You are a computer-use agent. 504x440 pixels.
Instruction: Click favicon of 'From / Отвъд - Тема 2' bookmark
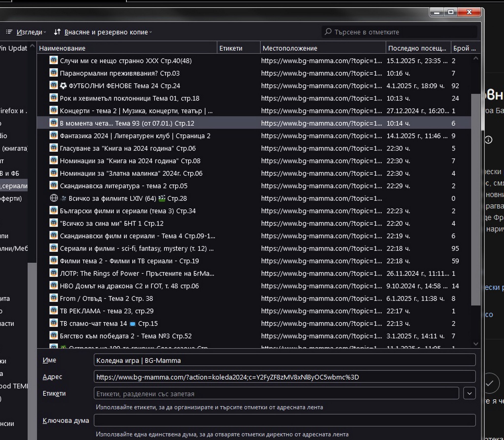coord(54,298)
